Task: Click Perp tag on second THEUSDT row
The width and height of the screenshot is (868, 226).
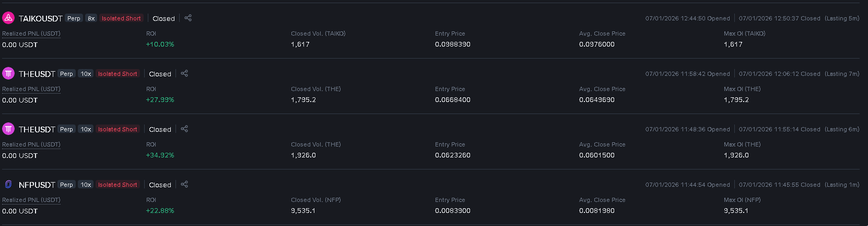Action: (66, 129)
